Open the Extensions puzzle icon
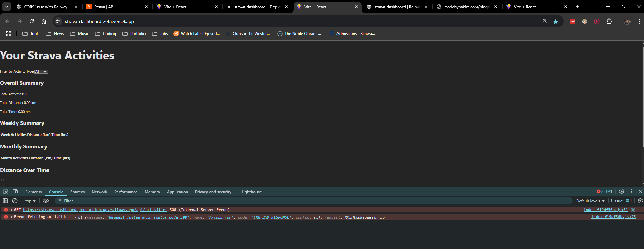 click(609, 21)
